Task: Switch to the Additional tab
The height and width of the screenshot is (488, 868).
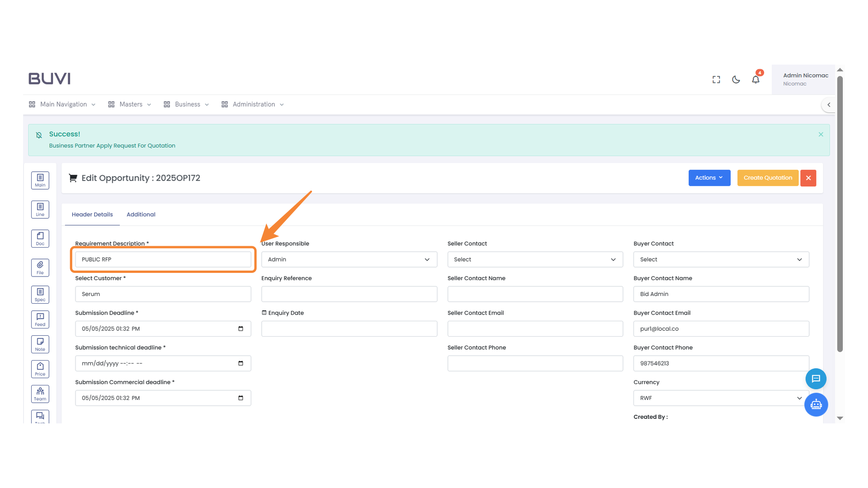Action: pos(141,214)
